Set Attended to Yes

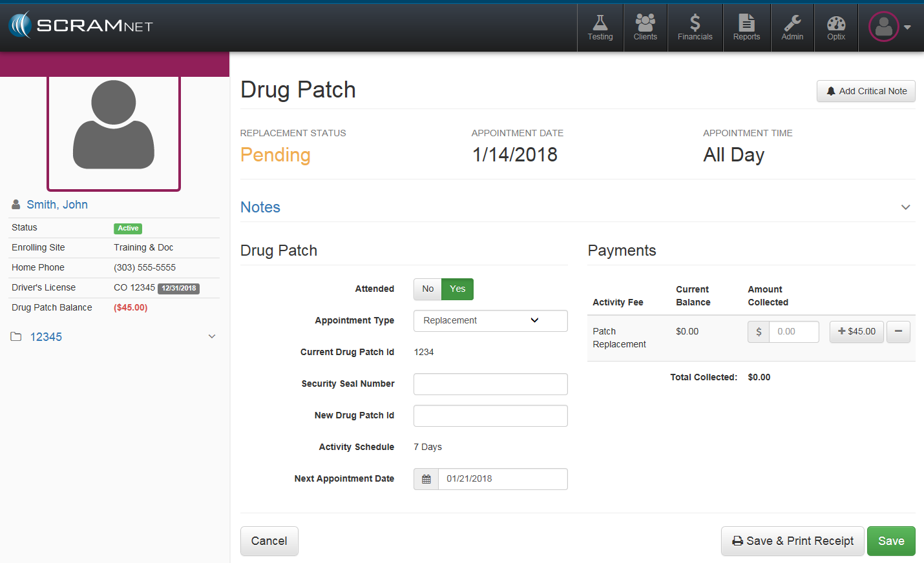457,289
